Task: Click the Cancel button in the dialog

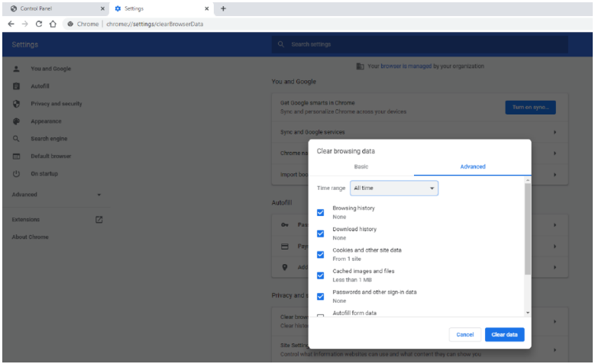Action: (x=464, y=335)
